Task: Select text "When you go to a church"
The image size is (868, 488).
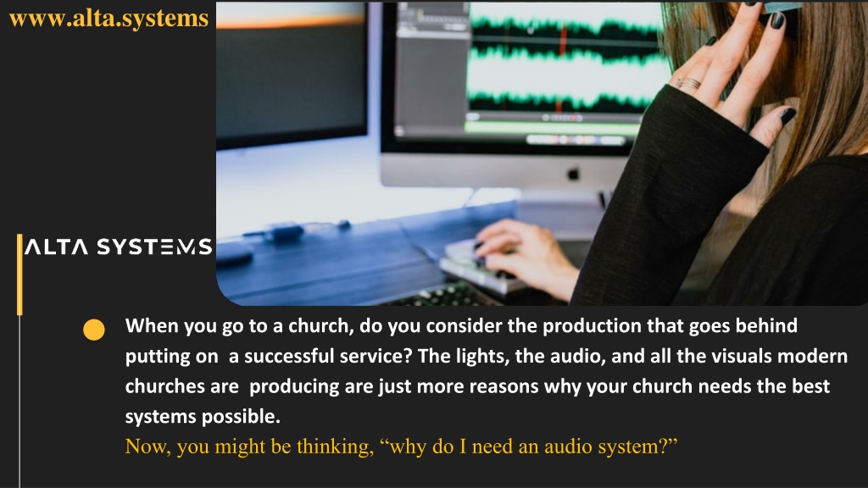Action: click(239, 326)
